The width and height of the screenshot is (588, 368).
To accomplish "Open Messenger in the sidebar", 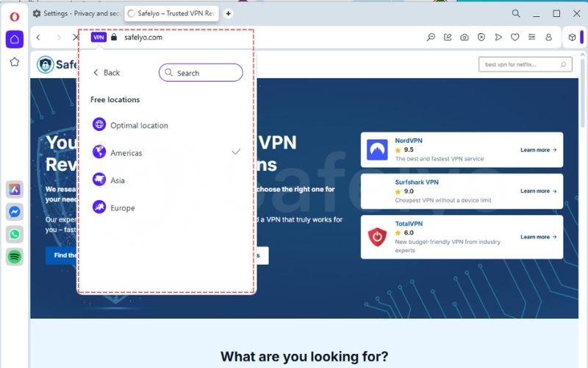I will pos(15,212).
